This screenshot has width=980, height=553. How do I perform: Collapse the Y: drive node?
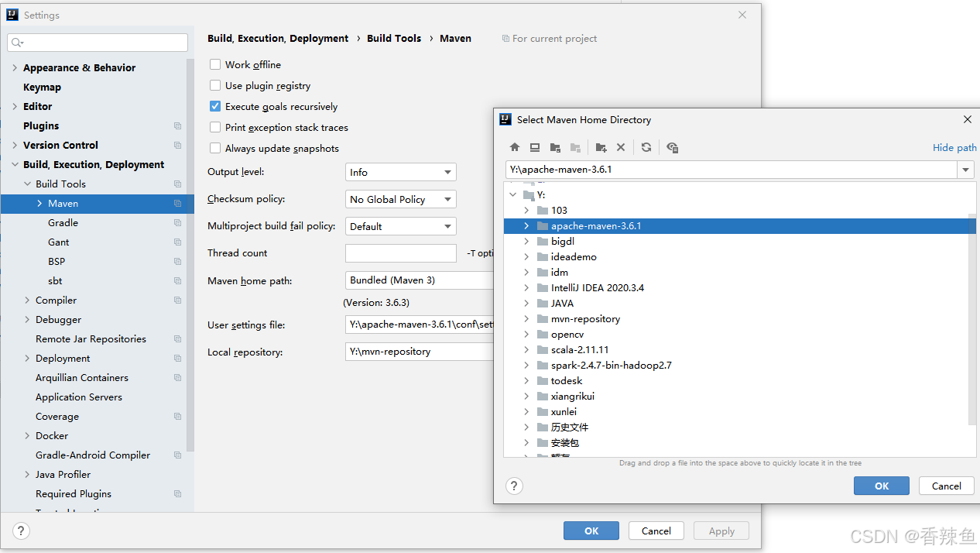coord(512,195)
